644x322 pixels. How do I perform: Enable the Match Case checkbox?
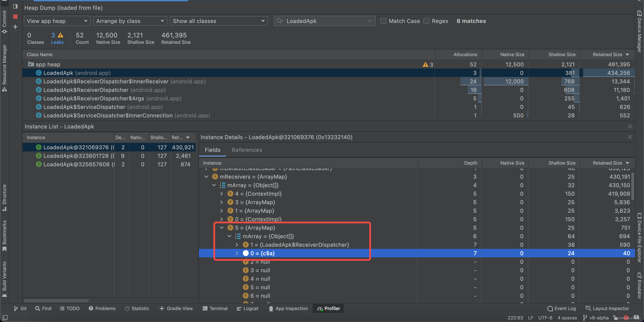pos(383,21)
